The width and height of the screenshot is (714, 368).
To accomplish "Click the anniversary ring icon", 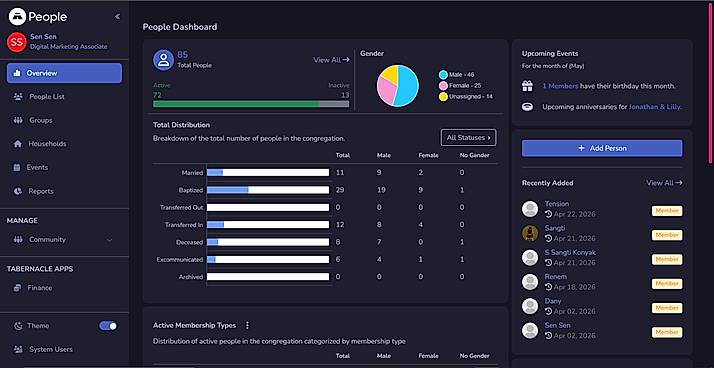I will [527, 107].
